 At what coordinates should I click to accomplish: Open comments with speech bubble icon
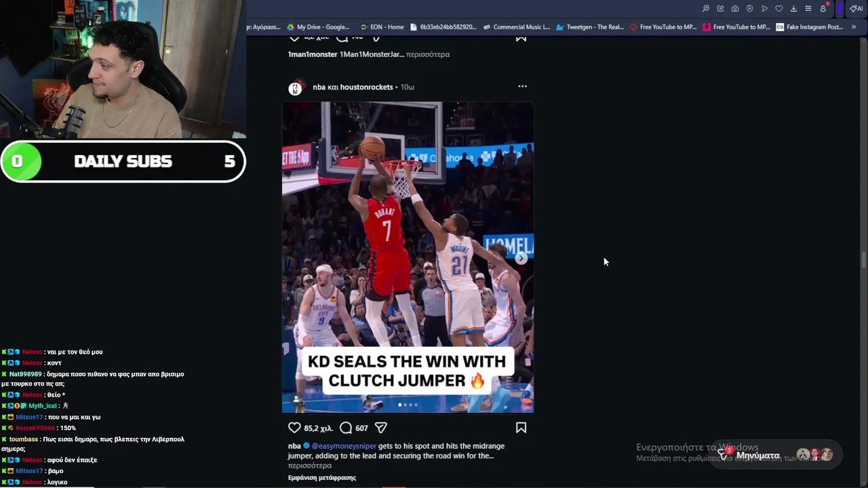(x=346, y=428)
